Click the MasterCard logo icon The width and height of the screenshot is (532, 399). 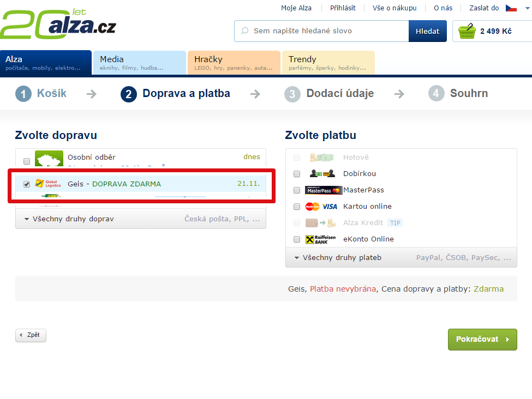click(x=312, y=207)
